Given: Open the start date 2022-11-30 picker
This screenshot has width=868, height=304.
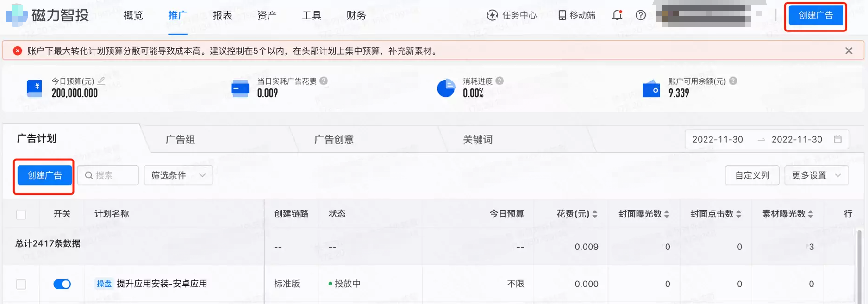Looking at the screenshot, I should click(718, 139).
